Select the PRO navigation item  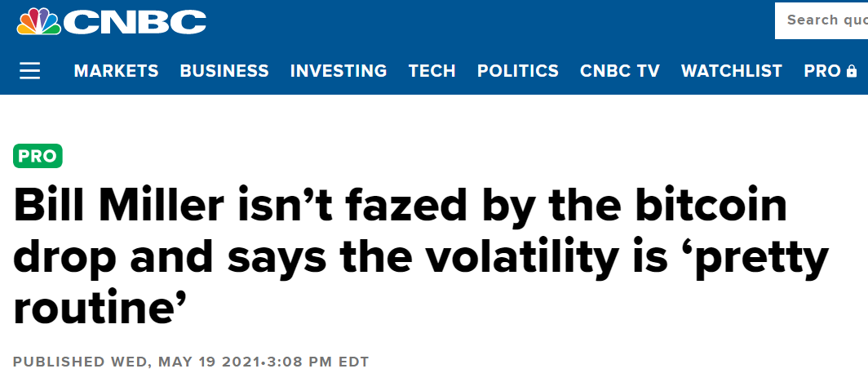coord(822,71)
